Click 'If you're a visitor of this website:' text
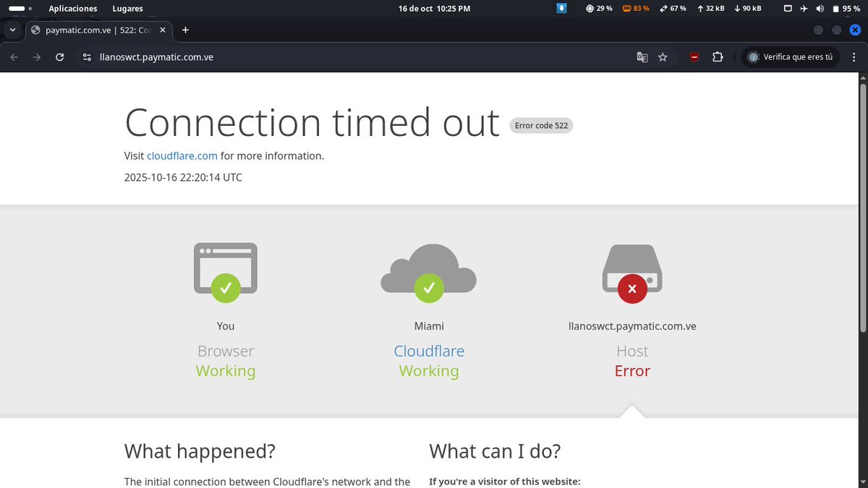 tap(505, 481)
